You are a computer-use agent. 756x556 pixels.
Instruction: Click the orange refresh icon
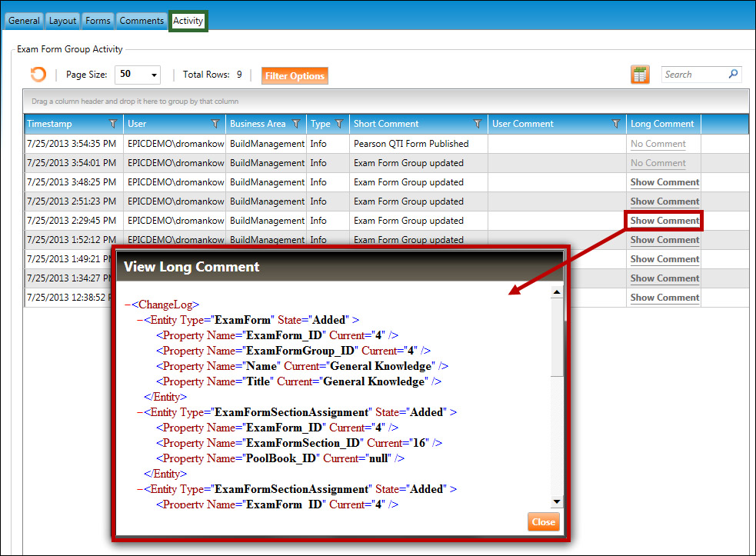[x=38, y=75]
